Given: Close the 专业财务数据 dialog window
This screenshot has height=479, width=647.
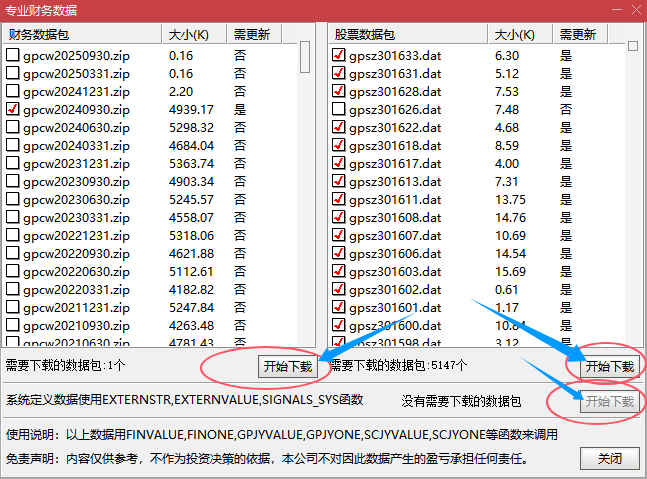Looking at the screenshot, I should pyautogui.click(x=632, y=10).
